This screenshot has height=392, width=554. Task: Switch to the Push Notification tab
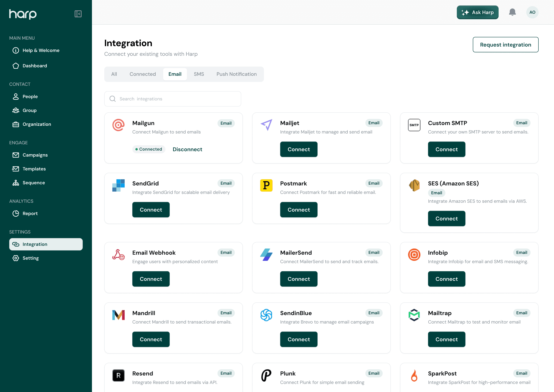tap(236, 74)
